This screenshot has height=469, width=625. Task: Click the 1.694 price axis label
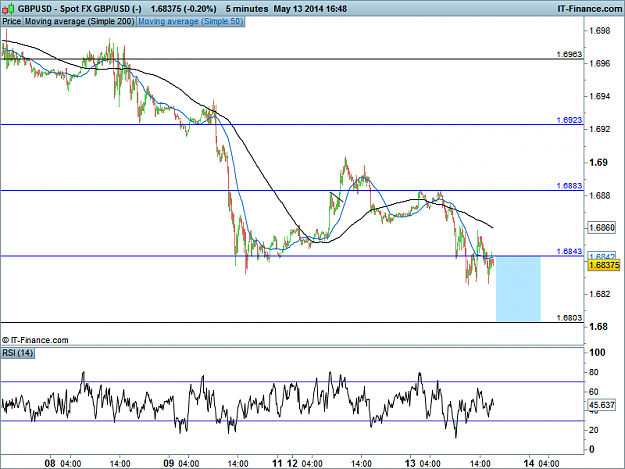pos(599,96)
